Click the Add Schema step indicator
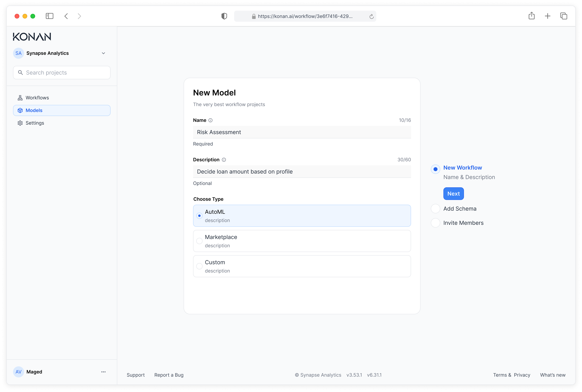This screenshot has width=582, height=392. (x=435, y=208)
